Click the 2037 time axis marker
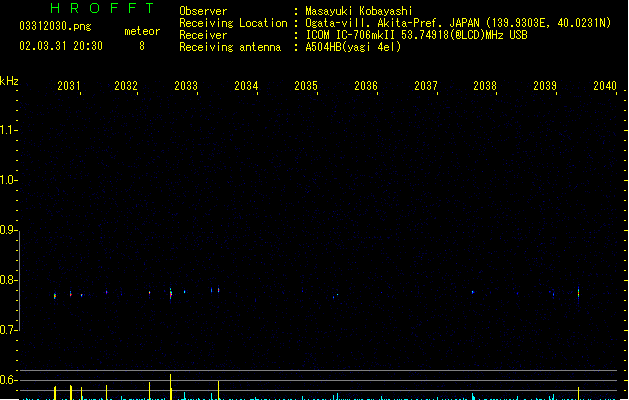Image resolution: width=629 pixels, height=400 pixels. pos(426,86)
